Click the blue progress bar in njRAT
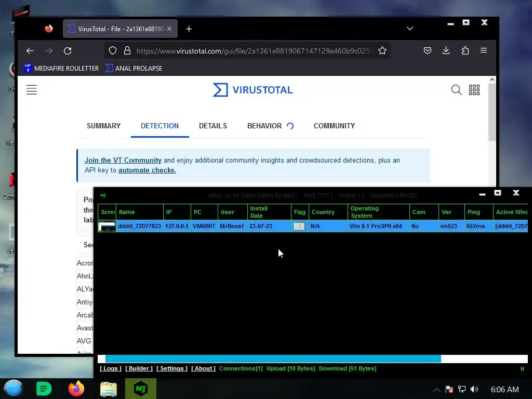532x399 pixels. coord(273,359)
